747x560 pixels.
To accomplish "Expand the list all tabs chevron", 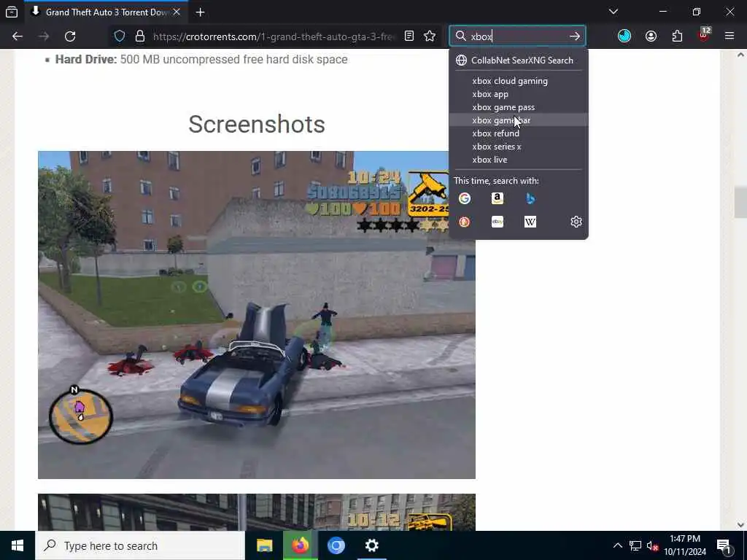I will [614, 12].
